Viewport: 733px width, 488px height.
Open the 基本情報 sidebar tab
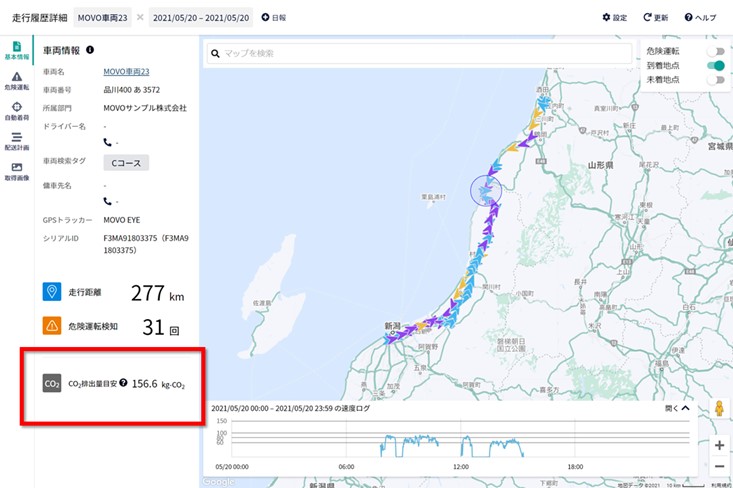click(17, 51)
